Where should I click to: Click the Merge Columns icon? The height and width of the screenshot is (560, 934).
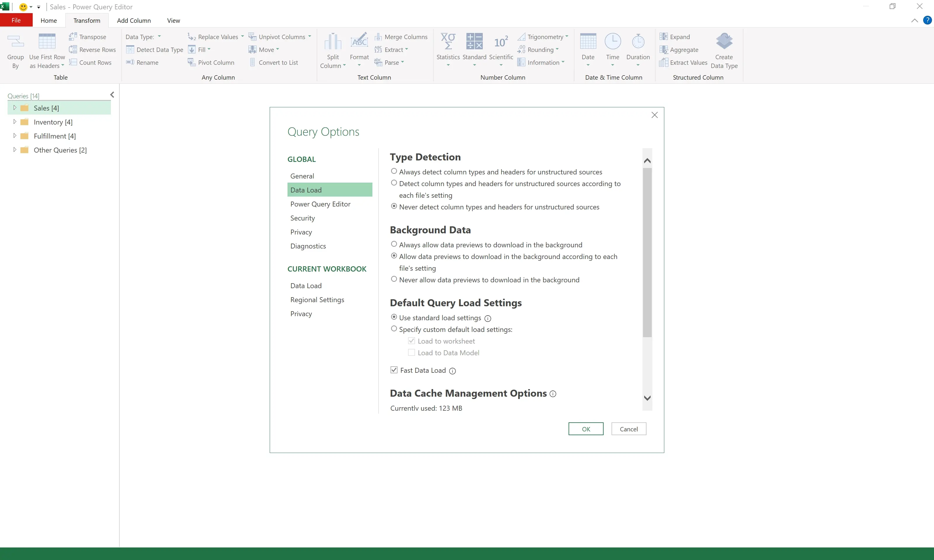tap(378, 36)
